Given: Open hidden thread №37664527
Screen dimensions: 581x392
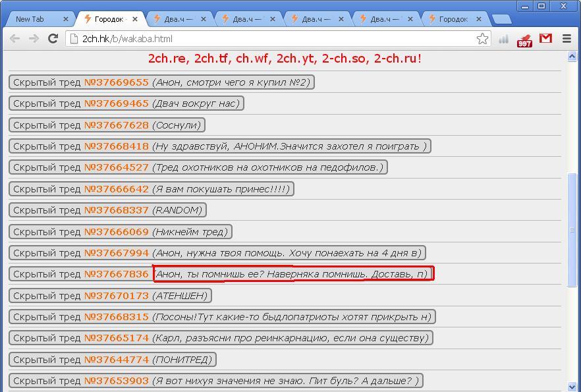Looking at the screenshot, I should (116, 167).
